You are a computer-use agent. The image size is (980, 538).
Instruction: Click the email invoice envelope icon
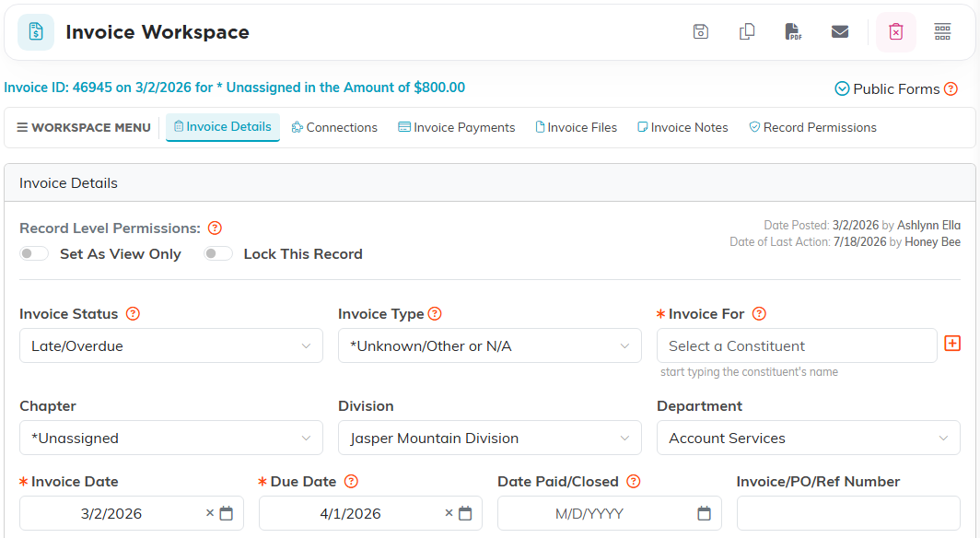pyautogui.click(x=839, y=32)
